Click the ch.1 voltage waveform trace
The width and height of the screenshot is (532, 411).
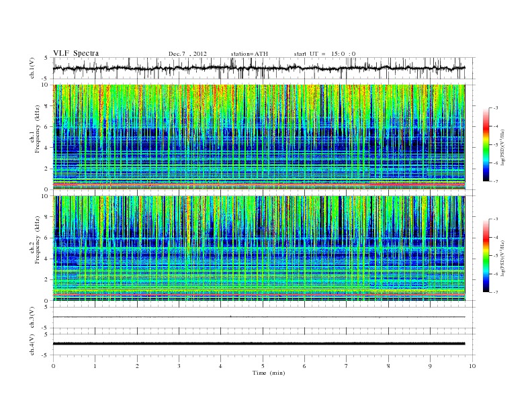tap(259, 68)
